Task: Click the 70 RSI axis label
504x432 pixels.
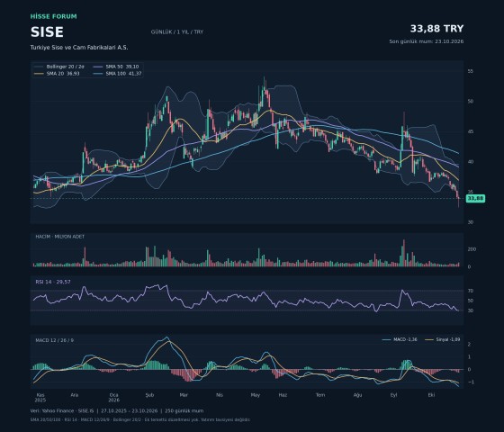Action: pyautogui.click(x=470, y=291)
